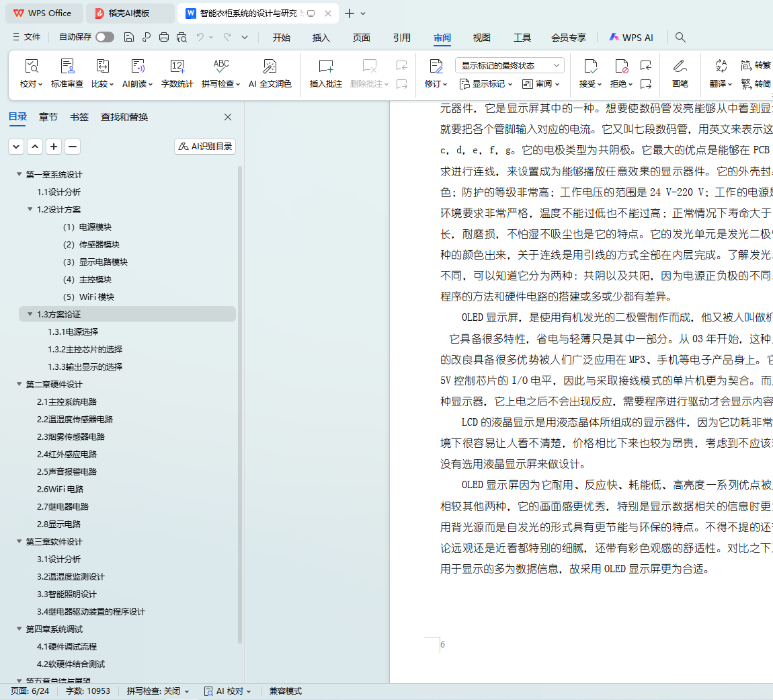773x700 pixels.
Task: Click the 翻译 translate icon
Action: pos(721,67)
